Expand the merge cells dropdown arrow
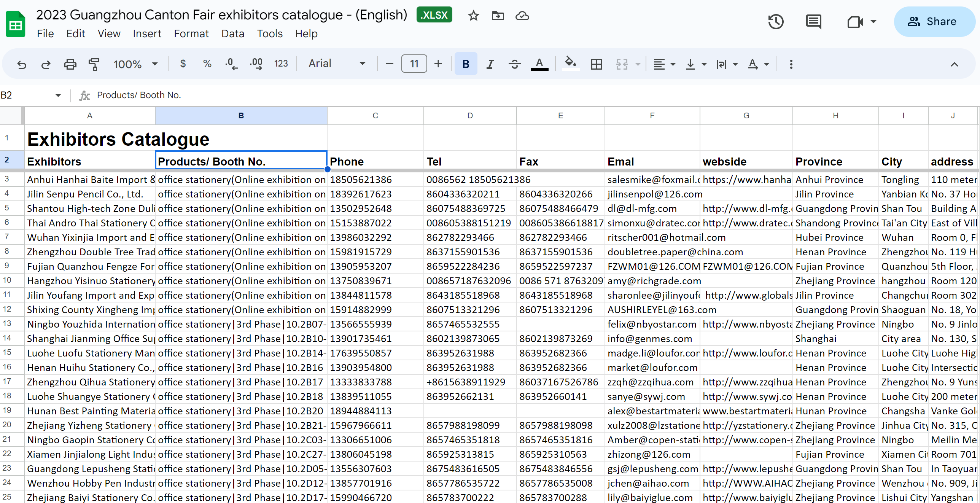980x503 pixels. point(638,64)
